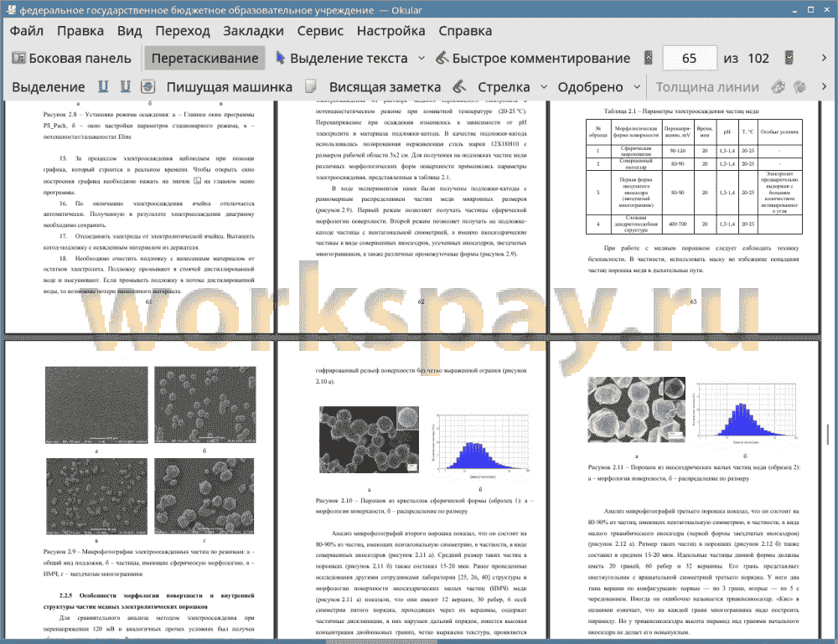Select the Выделение highlighter tool

pyautogui.click(x=49, y=87)
